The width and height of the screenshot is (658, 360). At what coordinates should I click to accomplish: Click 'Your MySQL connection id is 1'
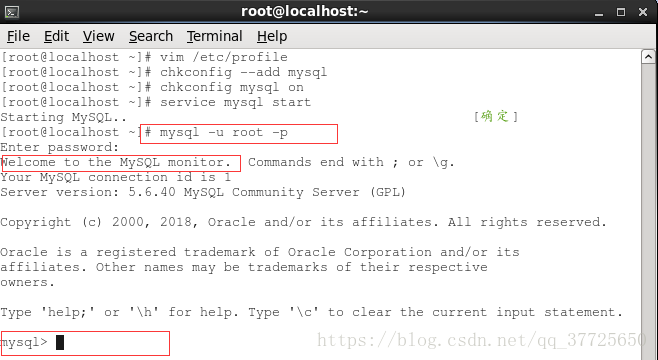pos(116,177)
